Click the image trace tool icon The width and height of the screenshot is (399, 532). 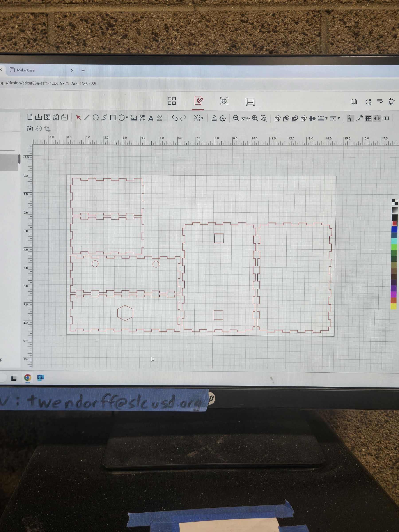pos(159,118)
